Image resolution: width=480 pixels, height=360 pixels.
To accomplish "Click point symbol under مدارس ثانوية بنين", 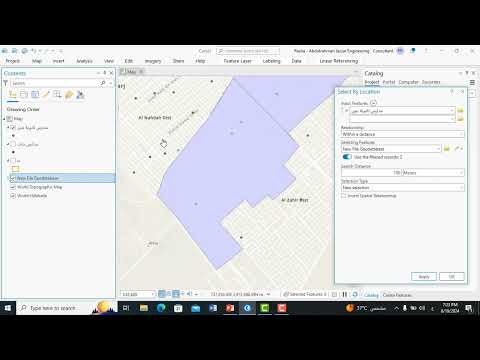I will coord(13,136).
